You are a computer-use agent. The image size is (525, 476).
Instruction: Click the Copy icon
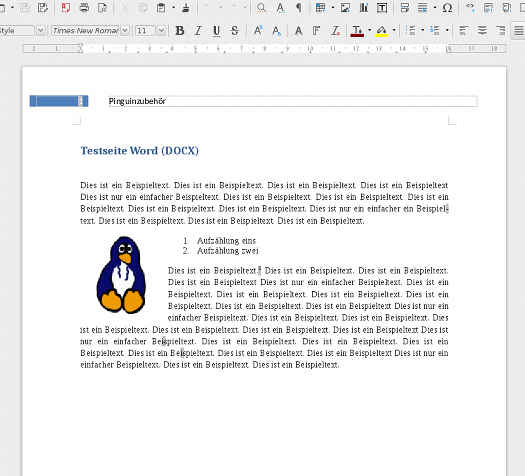[x=143, y=7]
